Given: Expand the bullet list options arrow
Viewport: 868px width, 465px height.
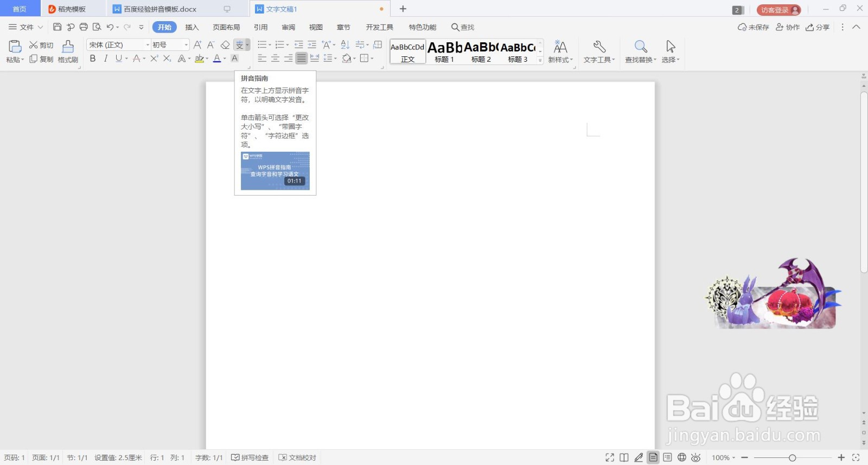Looking at the screenshot, I should [x=270, y=45].
